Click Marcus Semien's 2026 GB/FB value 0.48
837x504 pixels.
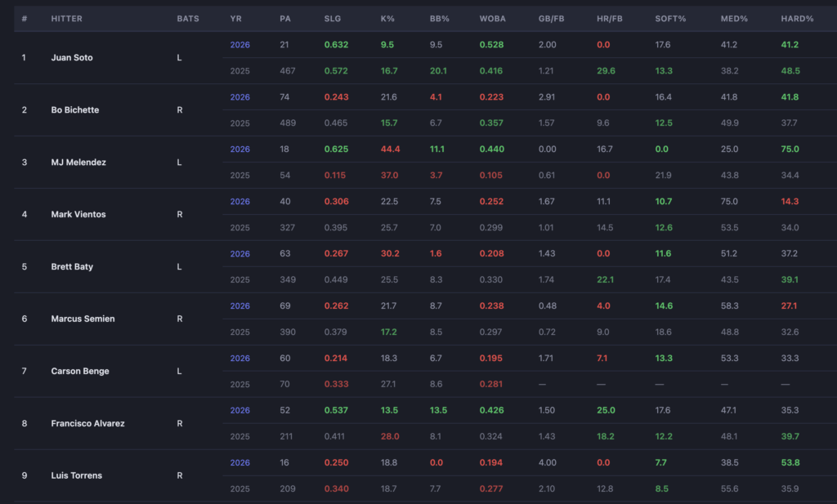coord(547,306)
